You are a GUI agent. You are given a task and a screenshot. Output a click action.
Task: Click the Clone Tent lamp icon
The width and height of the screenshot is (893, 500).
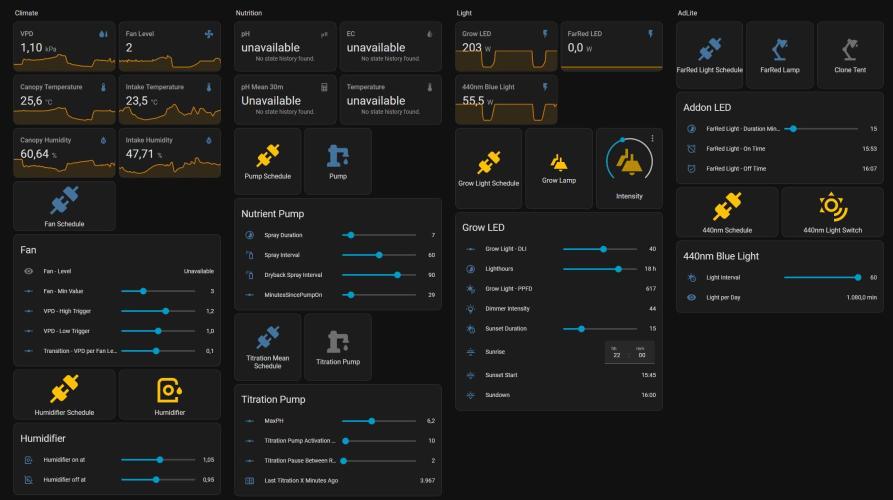pyautogui.click(x=850, y=50)
